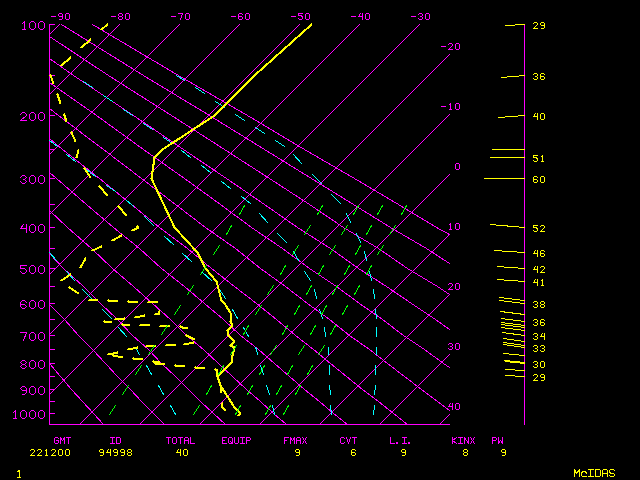This screenshot has height=480, width=640.
Task: Click the KINX header label
Action: click(x=463, y=440)
